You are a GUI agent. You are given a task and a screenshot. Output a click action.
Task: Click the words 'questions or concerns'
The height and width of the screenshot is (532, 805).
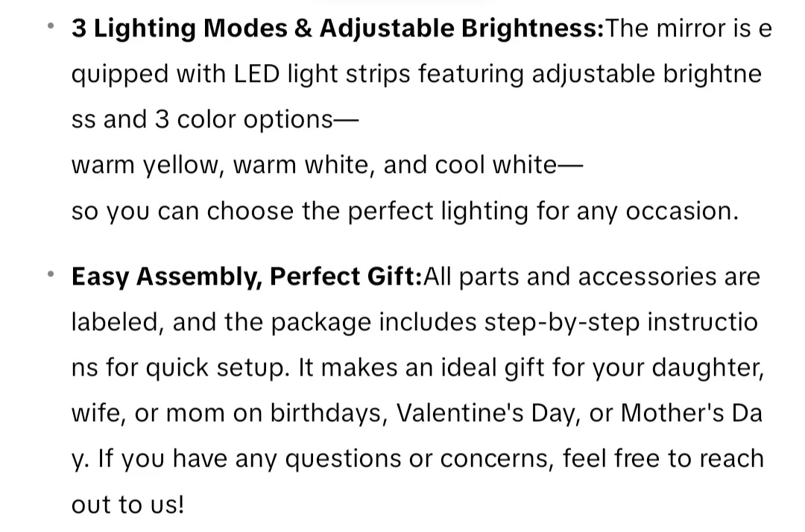420,459
